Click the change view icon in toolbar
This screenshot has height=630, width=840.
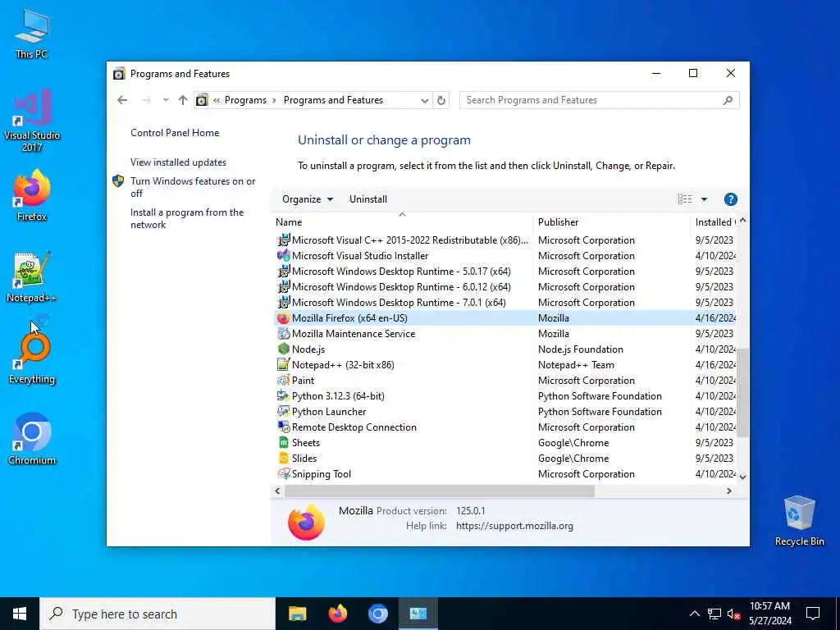tap(685, 199)
